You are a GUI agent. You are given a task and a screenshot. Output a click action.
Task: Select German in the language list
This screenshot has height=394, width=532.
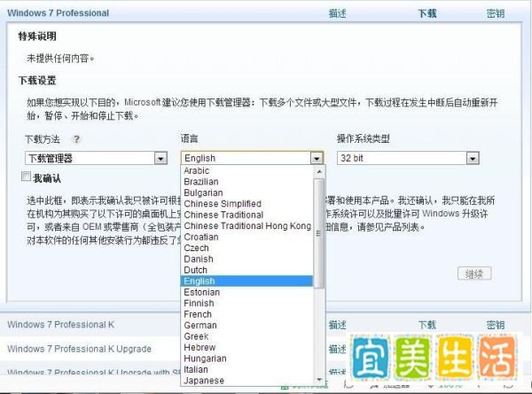(x=246, y=325)
